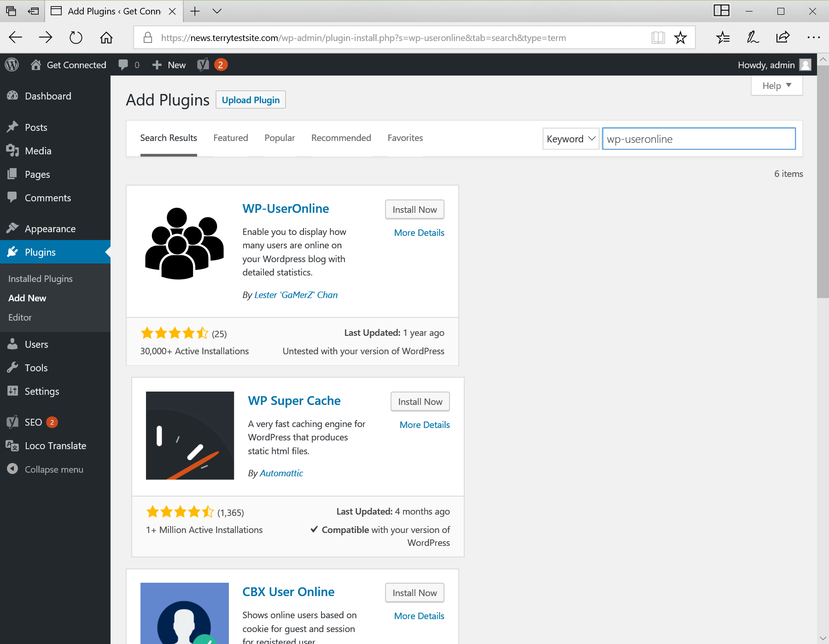829x644 pixels.
Task: Click browser Forward arrow
Action: pyautogui.click(x=46, y=37)
